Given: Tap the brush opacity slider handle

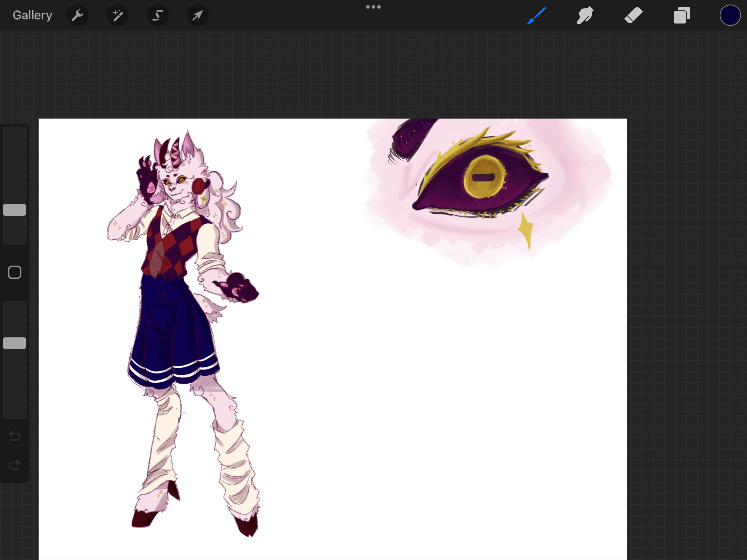Looking at the screenshot, I should click(15, 343).
